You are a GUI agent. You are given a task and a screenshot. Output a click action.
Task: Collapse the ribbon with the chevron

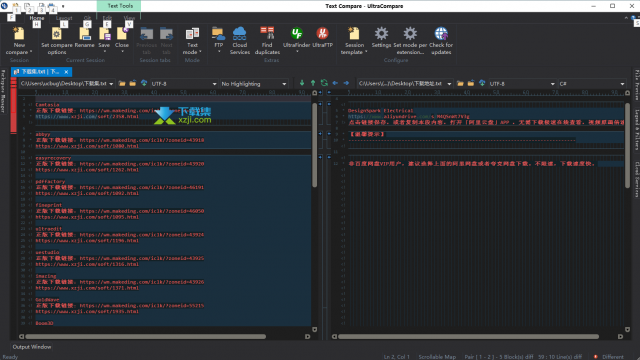[626, 18]
